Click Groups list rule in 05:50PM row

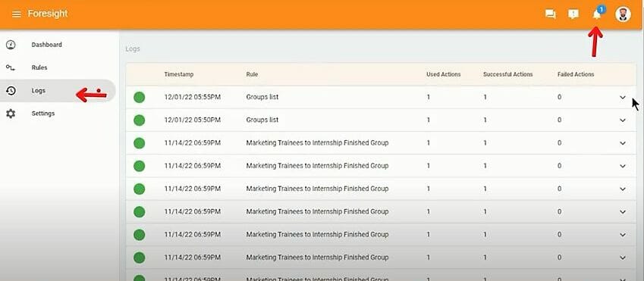[262, 120]
